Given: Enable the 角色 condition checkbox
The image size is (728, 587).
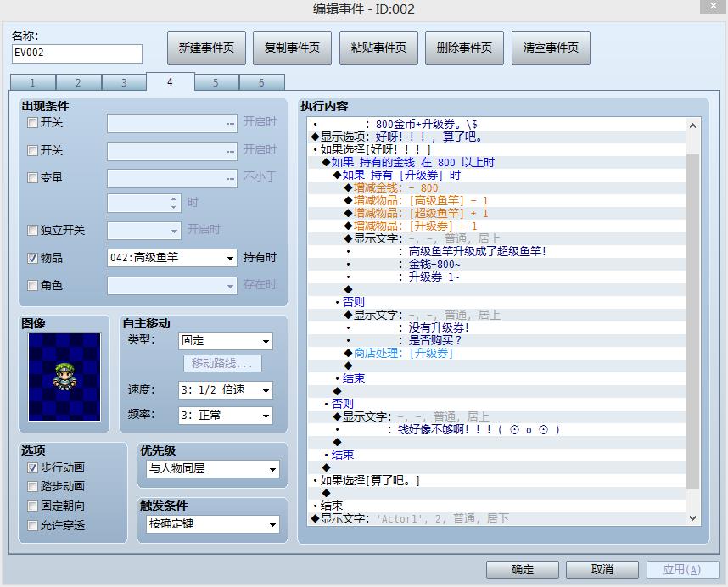Looking at the screenshot, I should click(32, 285).
